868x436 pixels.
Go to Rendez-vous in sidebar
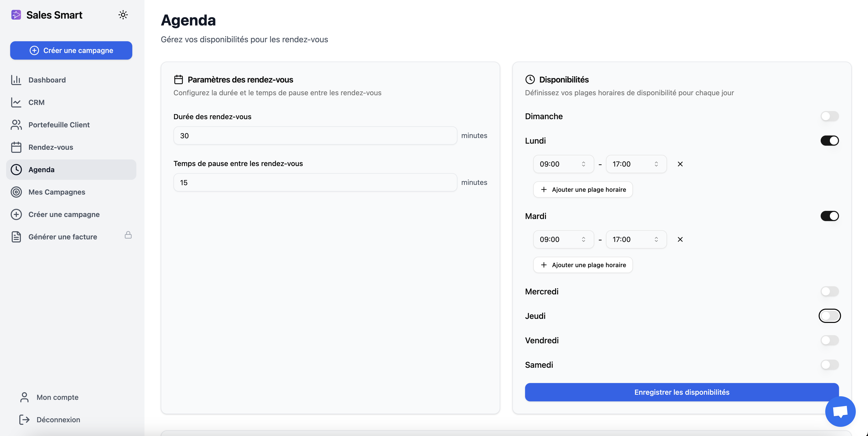(x=51, y=147)
